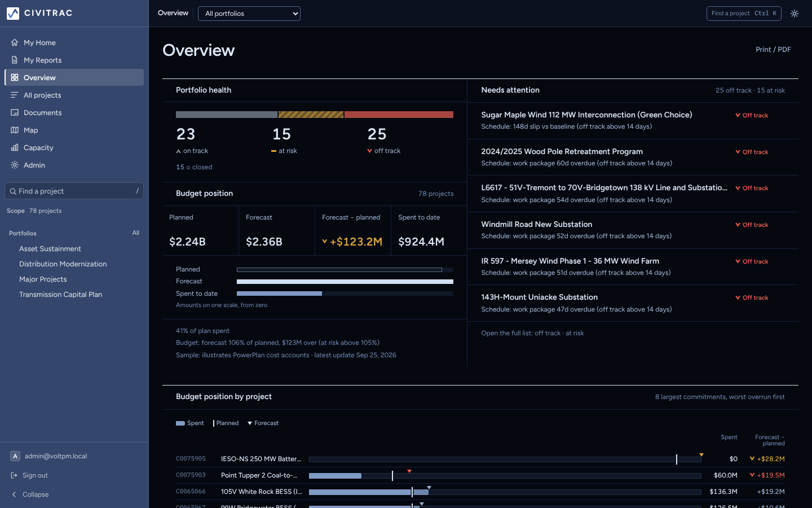The width and height of the screenshot is (812, 508).
Task: Open Capacity via its bar chart icon
Action: click(x=15, y=147)
